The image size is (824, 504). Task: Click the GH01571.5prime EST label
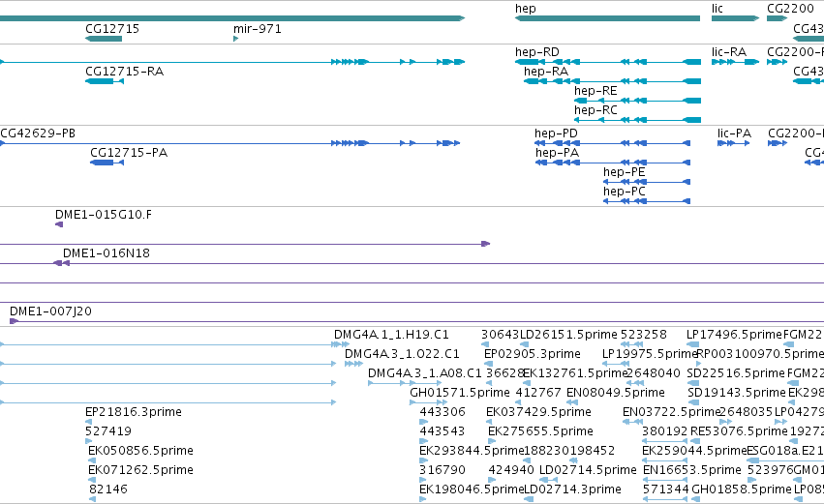point(460,393)
